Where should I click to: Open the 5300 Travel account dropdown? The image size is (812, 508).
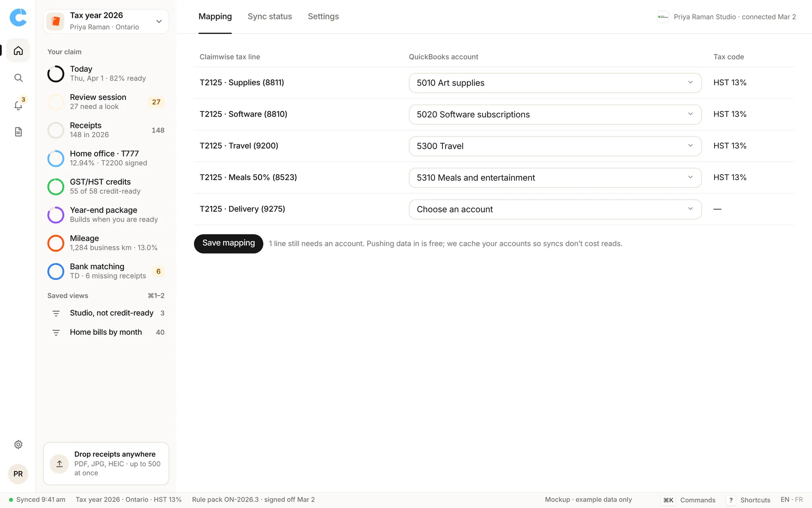pyautogui.click(x=555, y=146)
